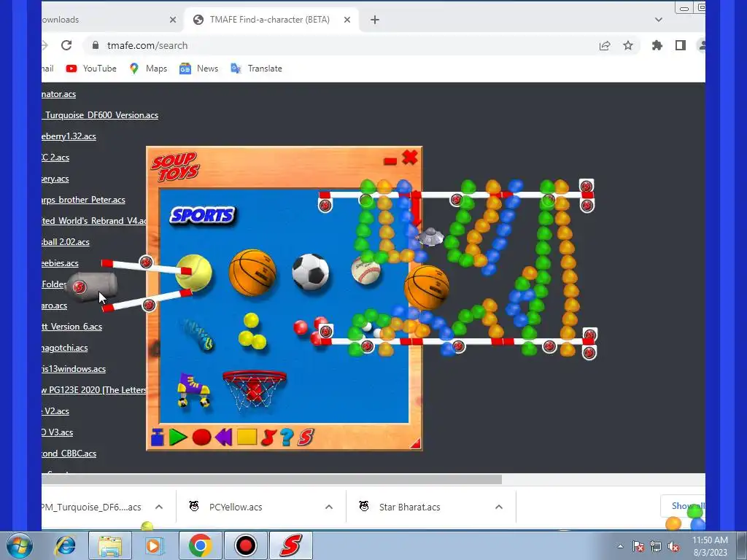Close the Downloads tab
The image size is (747, 560).
[173, 20]
